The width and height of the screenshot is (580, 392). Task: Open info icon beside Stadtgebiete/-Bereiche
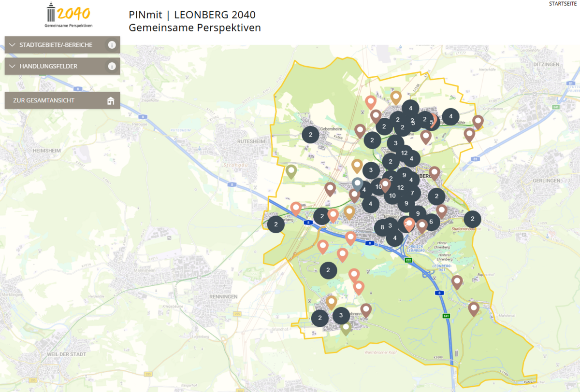112,45
